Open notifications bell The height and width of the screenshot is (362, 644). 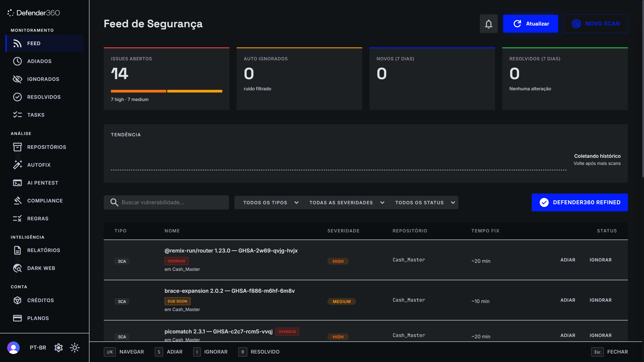click(x=489, y=24)
